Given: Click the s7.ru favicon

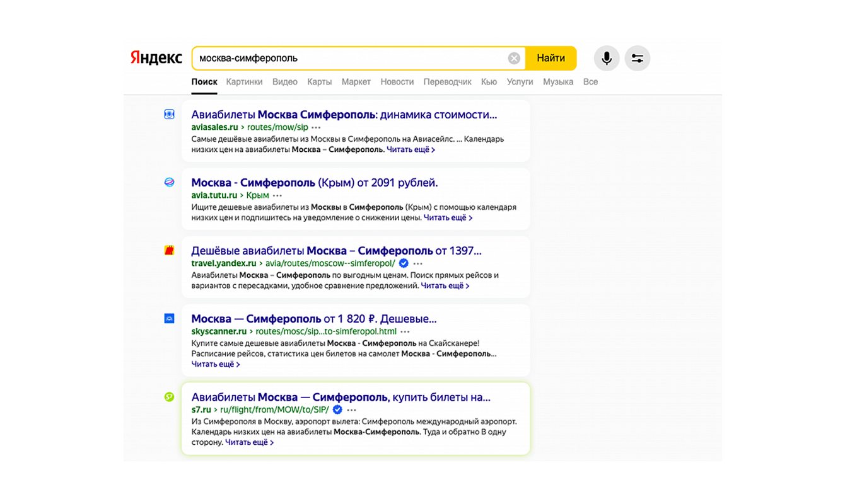Looking at the screenshot, I should click(169, 397).
